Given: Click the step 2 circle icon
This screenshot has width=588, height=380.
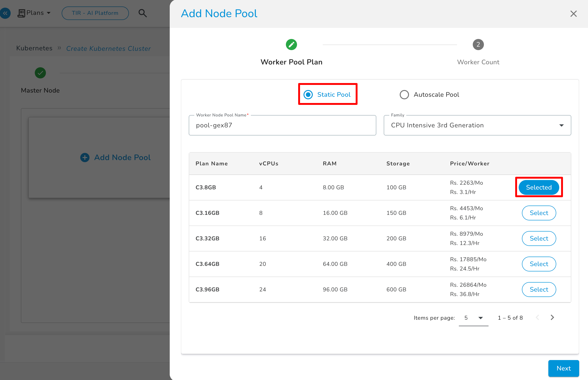Looking at the screenshot, I should pos(478,44).
